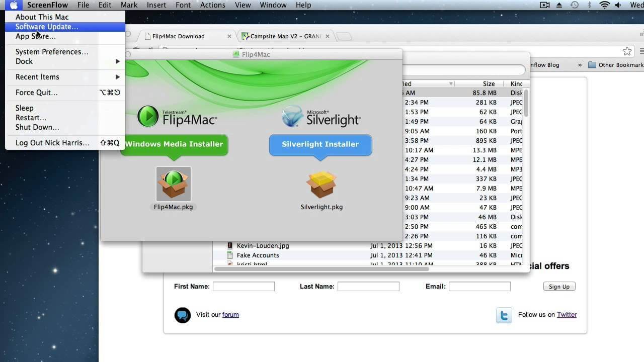Click the volume icon in menu bar

pyautogui.click(x=617, y=5)
